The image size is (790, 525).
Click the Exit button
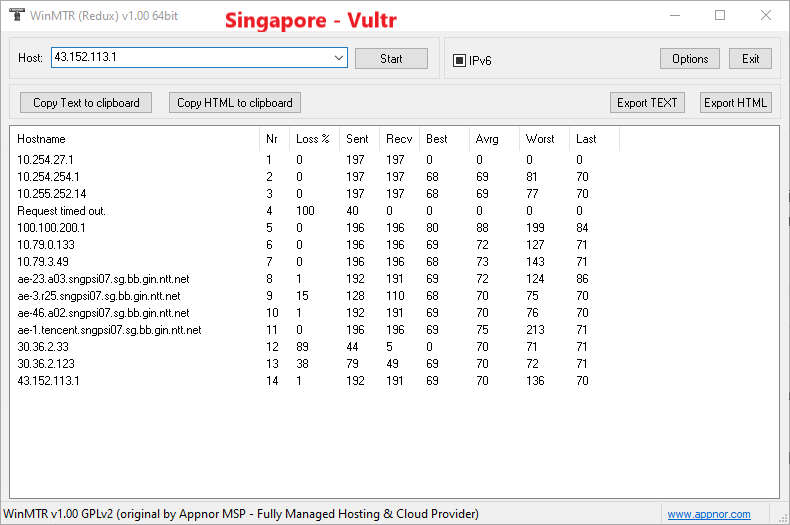[x=750, y=59]
